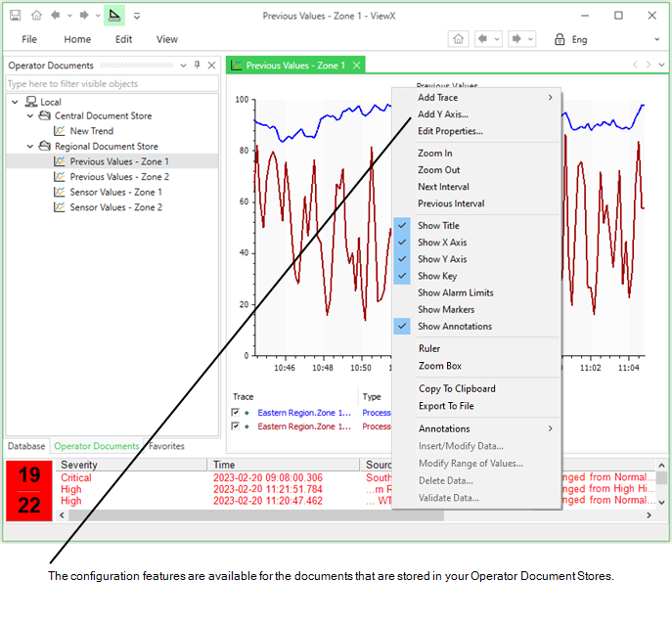Click the padlock icon next to Eng

pos(560,39)
